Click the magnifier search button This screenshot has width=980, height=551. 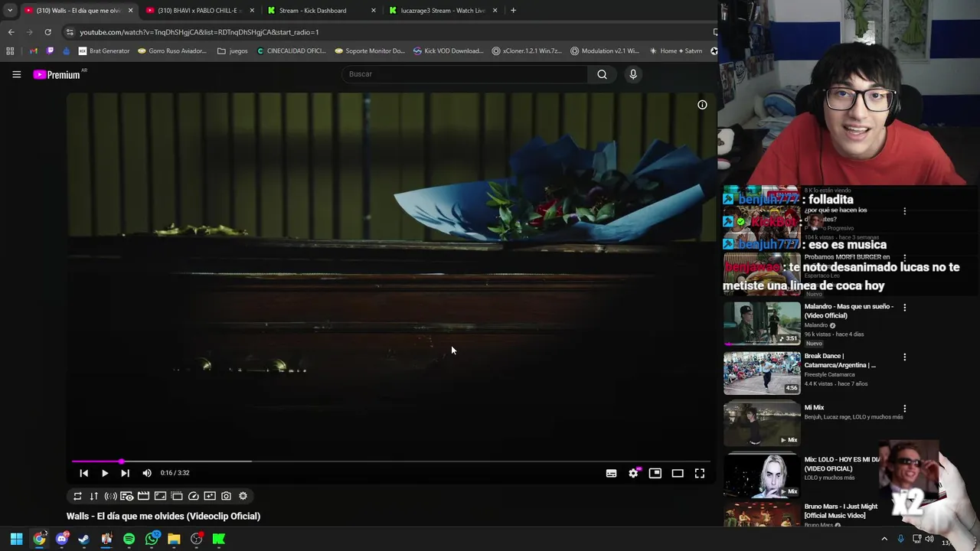[x=602, y=74]
